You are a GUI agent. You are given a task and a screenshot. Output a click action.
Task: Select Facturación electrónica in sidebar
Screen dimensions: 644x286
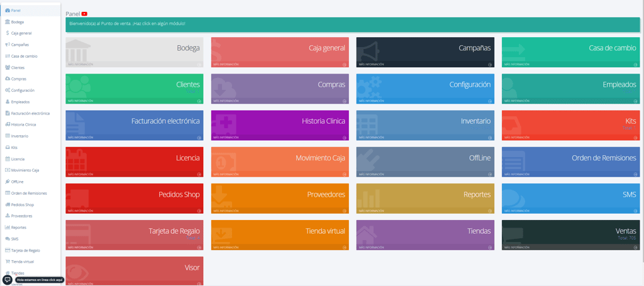[30, 113]
